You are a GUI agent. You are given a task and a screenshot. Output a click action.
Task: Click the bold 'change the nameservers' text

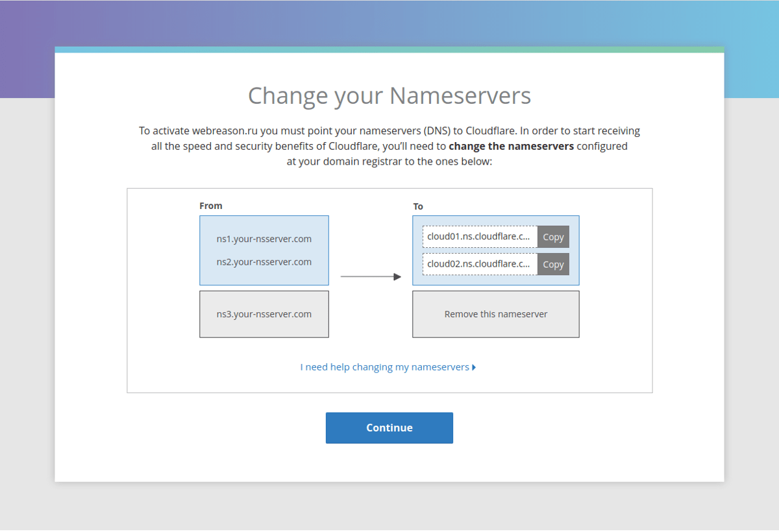(512, 146)
